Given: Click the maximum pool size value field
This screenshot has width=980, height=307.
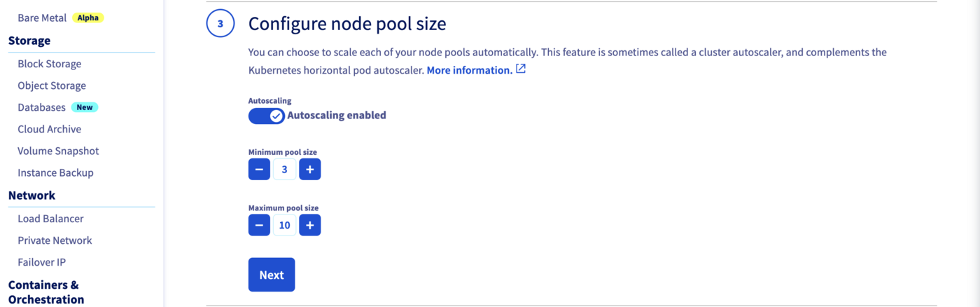Looking at the screenshot, I should click(284, 225).
